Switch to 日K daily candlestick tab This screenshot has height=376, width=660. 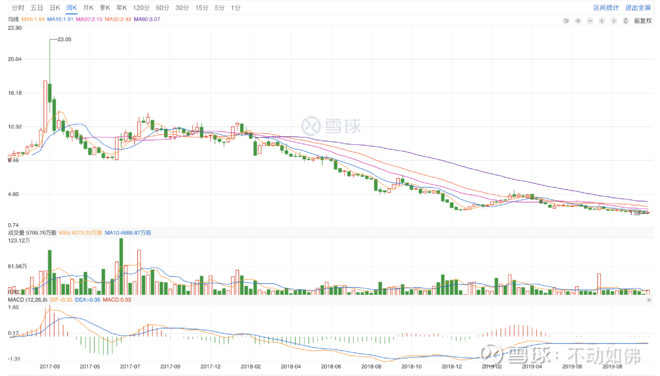[55, 8]
